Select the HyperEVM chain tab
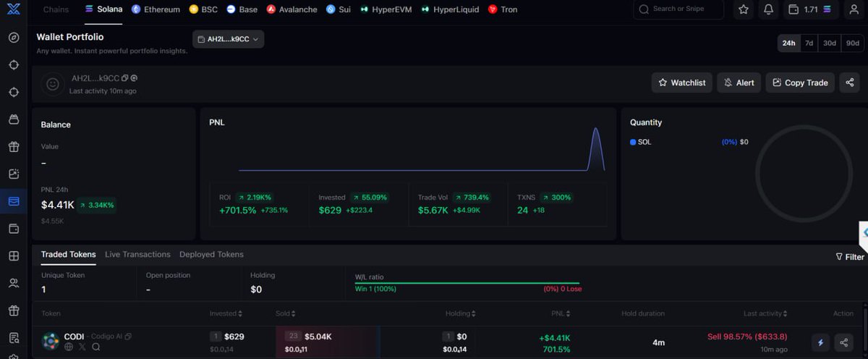 pos(386,9)
